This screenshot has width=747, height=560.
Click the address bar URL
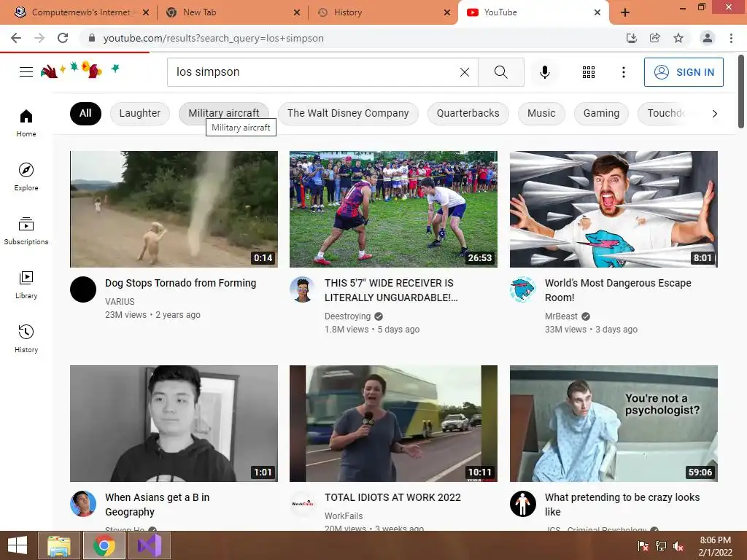point(214,38)
